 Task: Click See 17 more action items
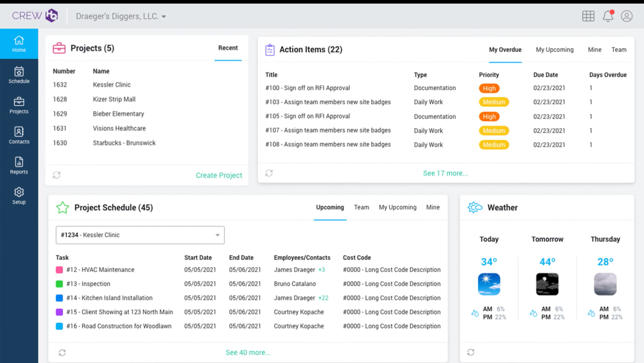click(445, 173)
